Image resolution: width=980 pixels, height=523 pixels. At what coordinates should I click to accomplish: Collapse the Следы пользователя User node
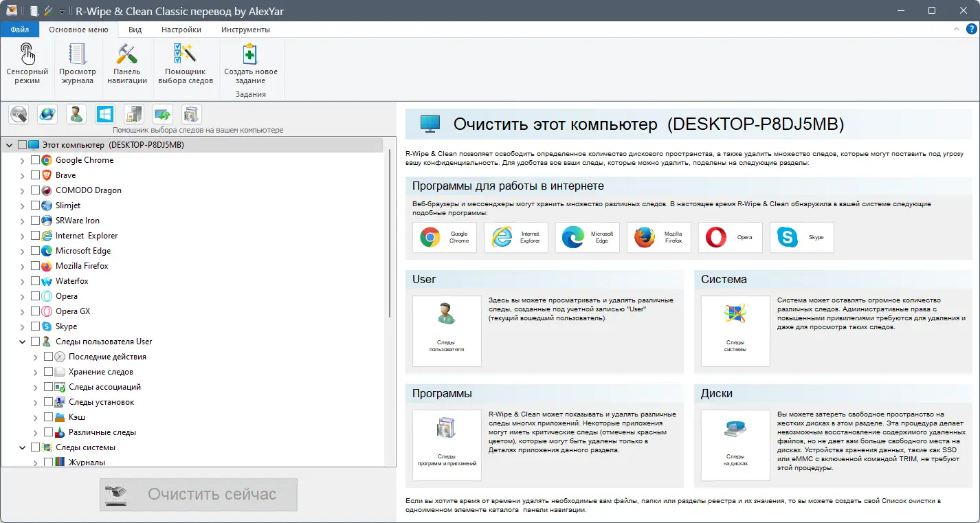coord(21,342)
